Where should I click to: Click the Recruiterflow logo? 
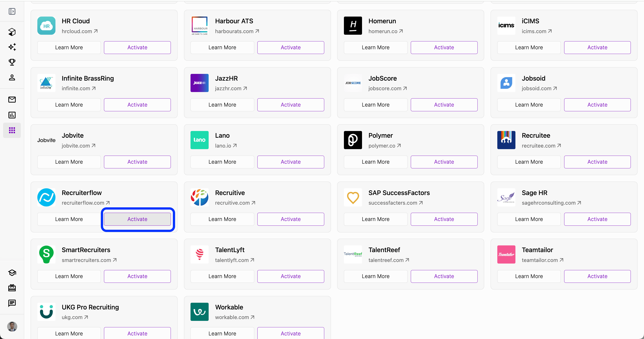pos(46,197)
